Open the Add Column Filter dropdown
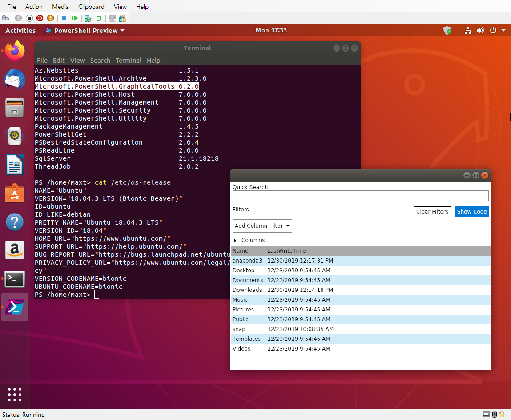 click(x=262, y=226)
